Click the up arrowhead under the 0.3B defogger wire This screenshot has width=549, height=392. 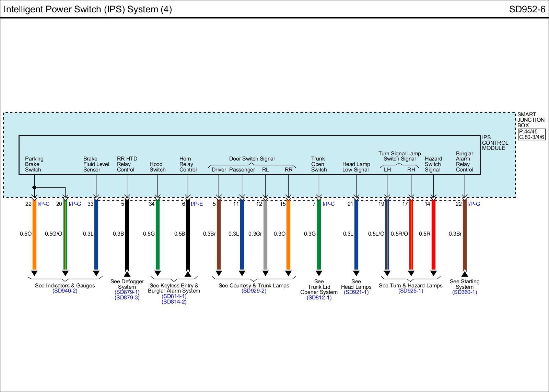127,274
